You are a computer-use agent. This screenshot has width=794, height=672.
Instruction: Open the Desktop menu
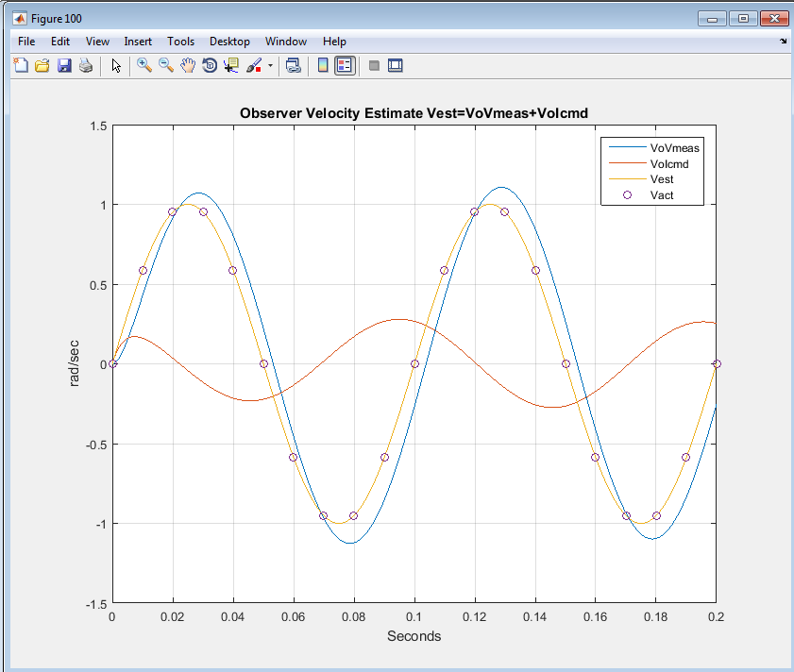pyautogui.click(x=230, y=42)
